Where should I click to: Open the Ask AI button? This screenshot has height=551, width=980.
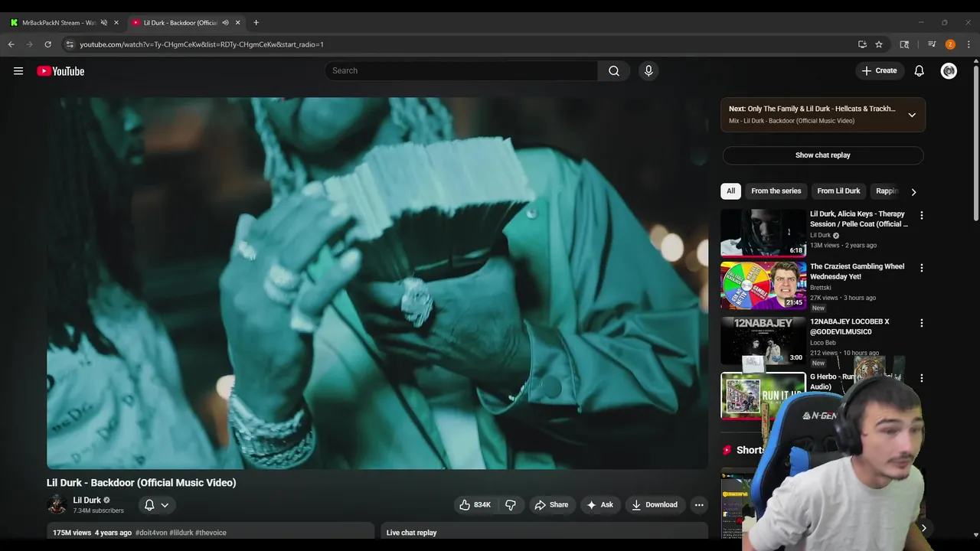coord(600,505)
